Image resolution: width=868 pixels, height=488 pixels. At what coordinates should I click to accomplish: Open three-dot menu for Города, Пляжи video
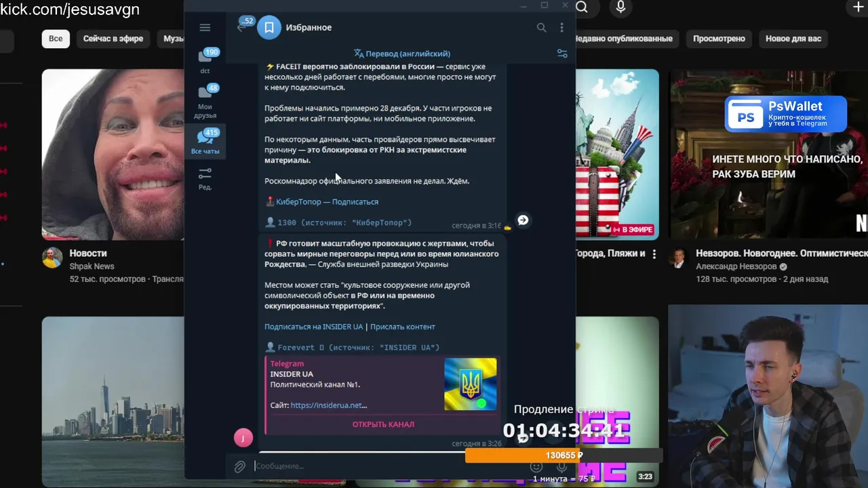point(654,254)
